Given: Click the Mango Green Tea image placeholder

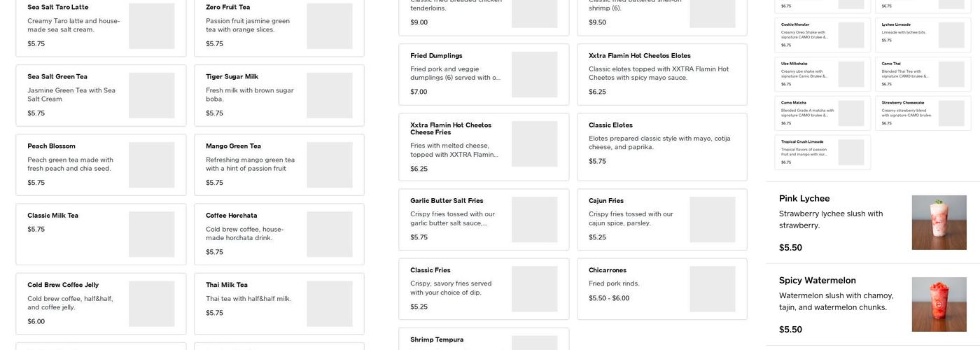Looking at the screenshot, I should point(330,164).
